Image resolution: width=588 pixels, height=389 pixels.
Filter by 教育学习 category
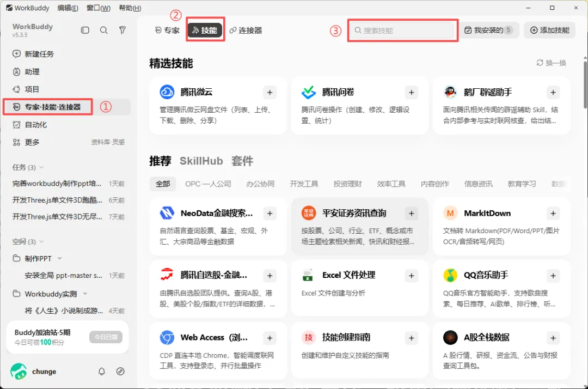(522, 184)
